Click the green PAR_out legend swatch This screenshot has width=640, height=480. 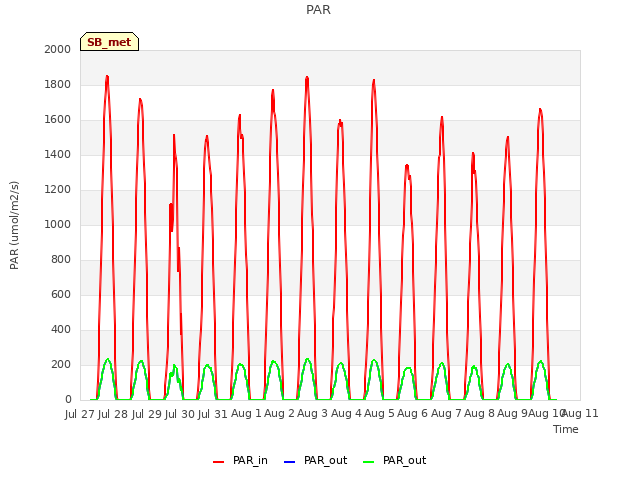[x=368, y=462]
